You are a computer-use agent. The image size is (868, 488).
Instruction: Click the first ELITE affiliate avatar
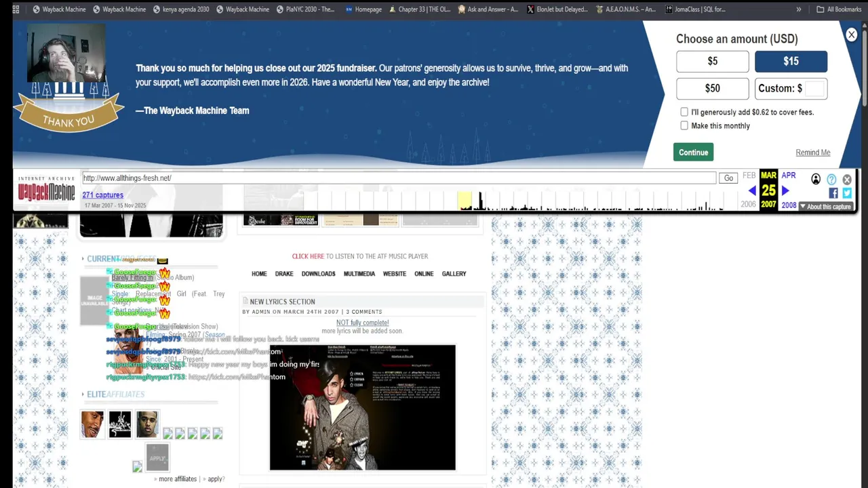(x=92, y=424)
